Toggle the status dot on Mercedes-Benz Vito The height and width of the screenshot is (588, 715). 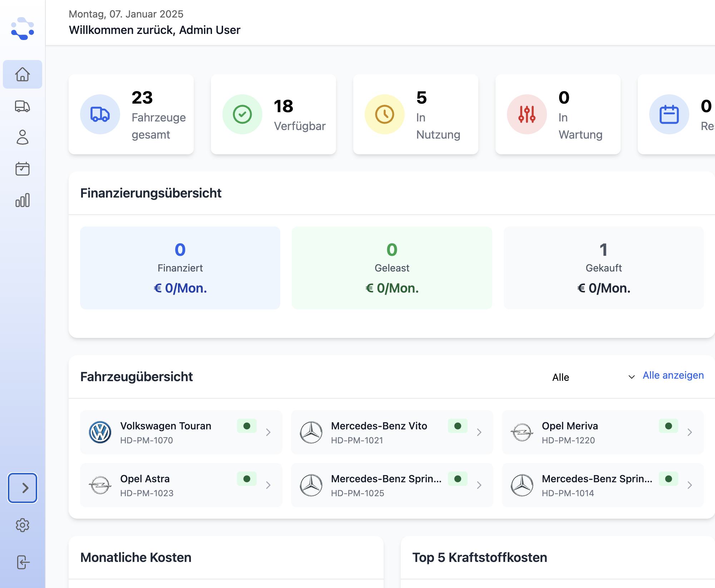coord(458,426)
